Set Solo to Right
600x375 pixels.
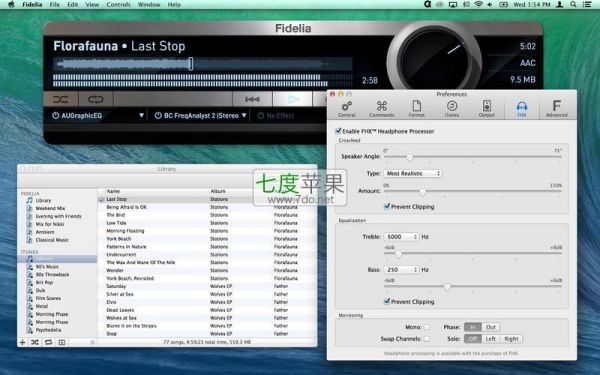(511, 339)
